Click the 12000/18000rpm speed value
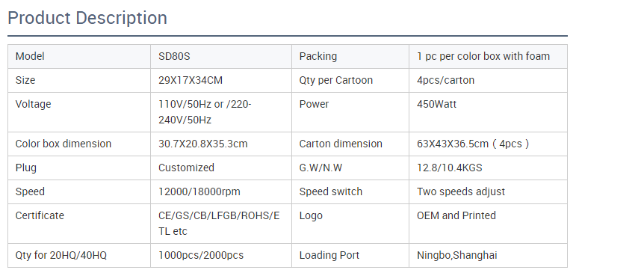This screenshot has width=644, height=273. pos(199,191)
